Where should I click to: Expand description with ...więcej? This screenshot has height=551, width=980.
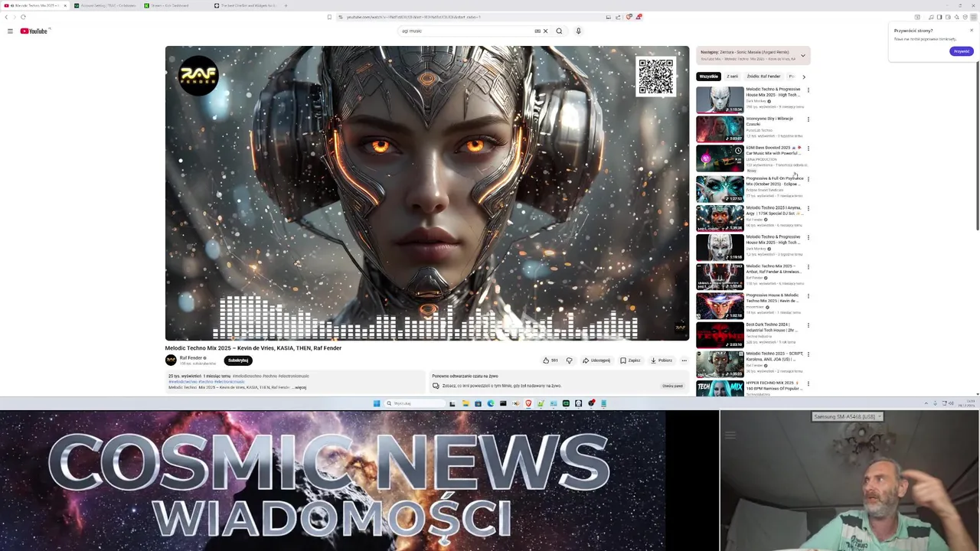(299, 387)
